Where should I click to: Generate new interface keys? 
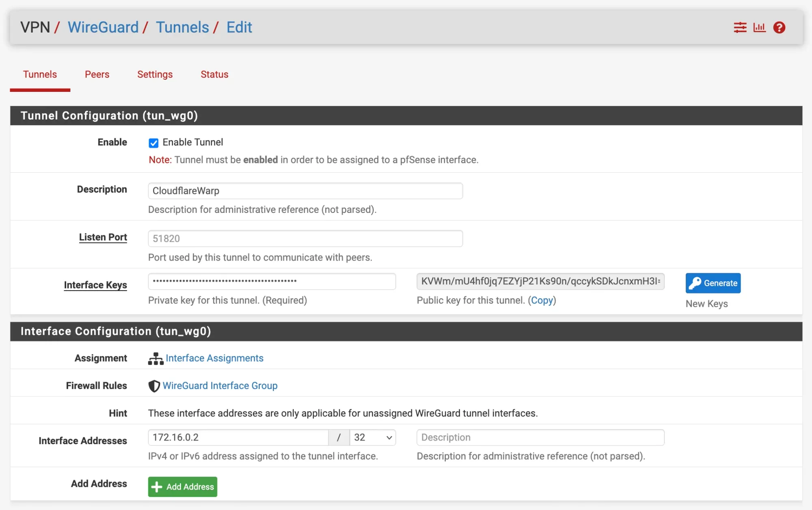713,283
